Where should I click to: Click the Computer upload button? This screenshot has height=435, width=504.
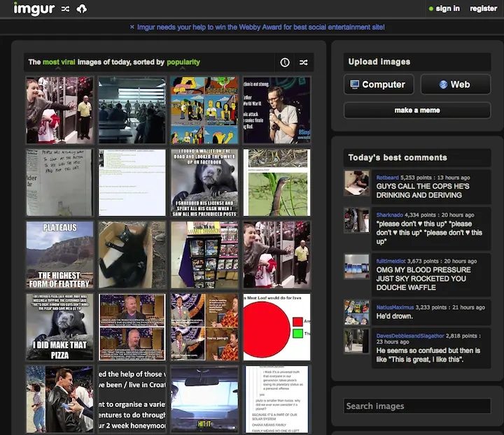click(x=379, y=85)
